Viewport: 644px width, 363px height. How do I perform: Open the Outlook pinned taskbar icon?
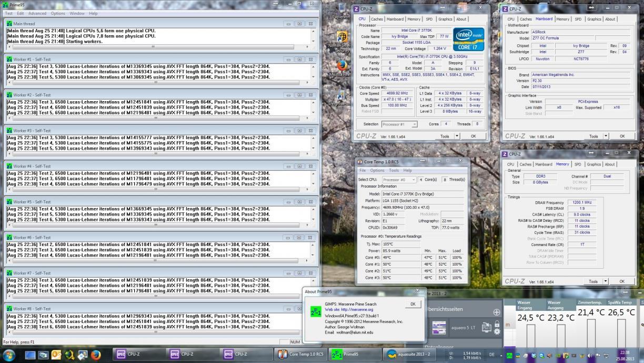pos(56,355)
